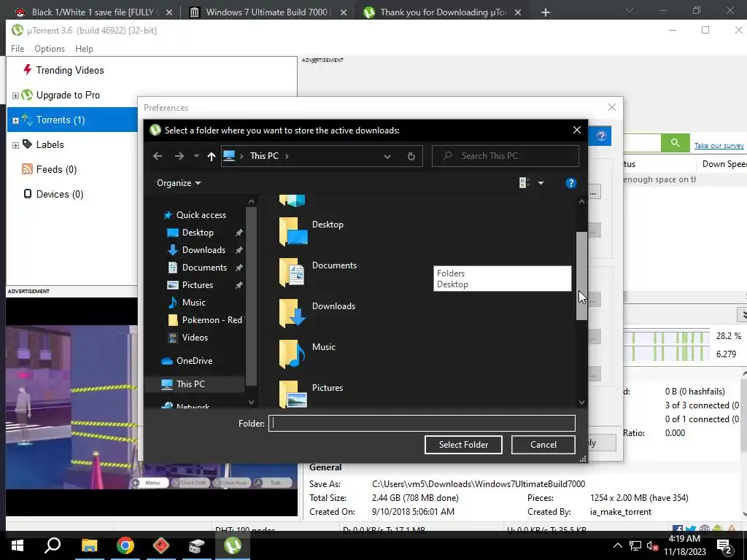Switch to Windows 7 Ultimate Build tab

pyautogui.click(x=268, y=12)
